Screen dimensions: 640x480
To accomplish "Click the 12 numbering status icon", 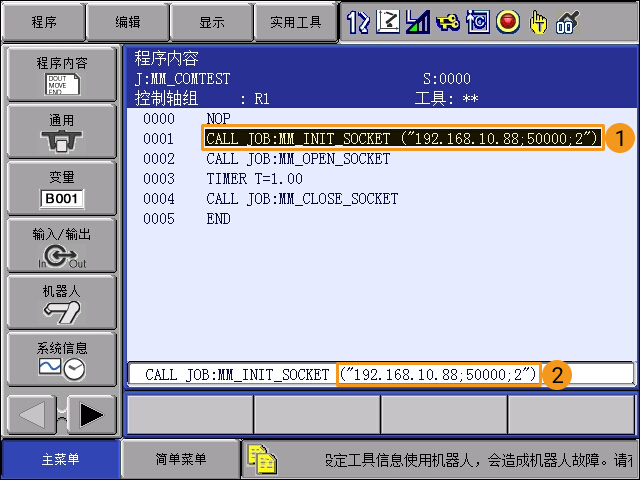I will point(358,22).
